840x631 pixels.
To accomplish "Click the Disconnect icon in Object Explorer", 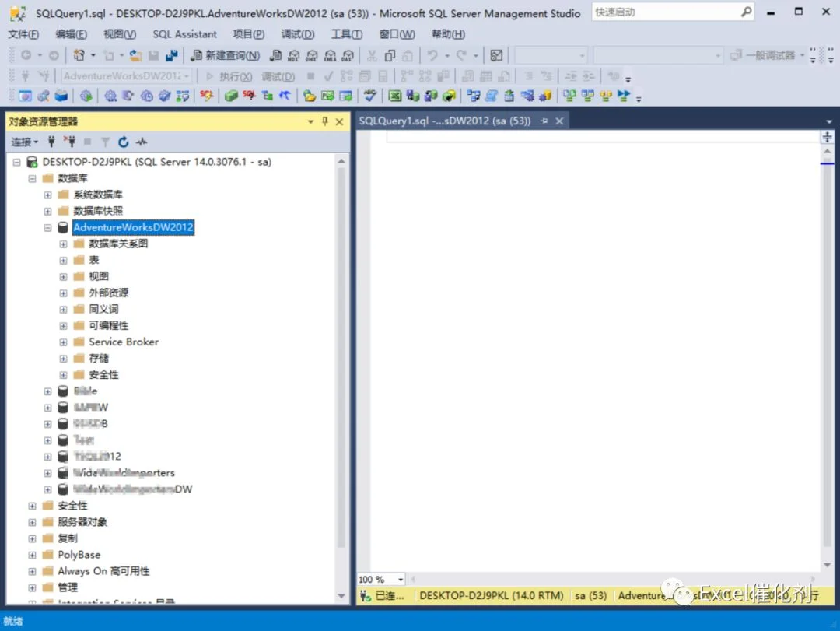I will pos(69,142).
